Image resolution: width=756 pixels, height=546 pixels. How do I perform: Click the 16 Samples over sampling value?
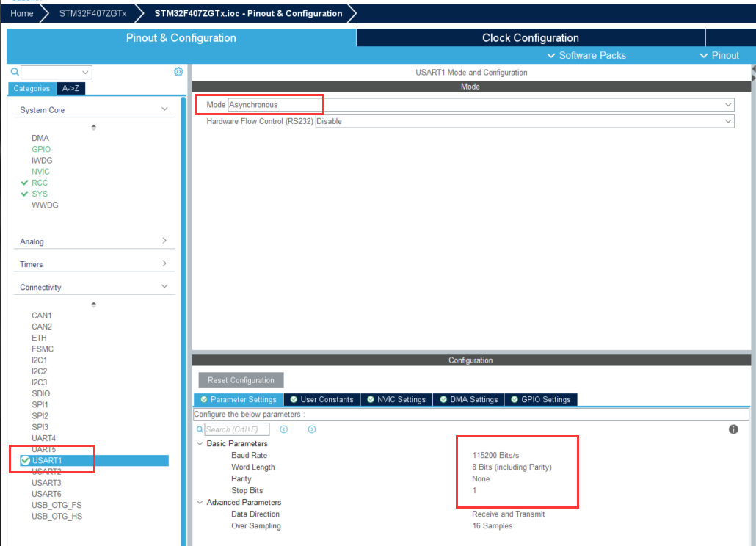[x=493, y=525]
